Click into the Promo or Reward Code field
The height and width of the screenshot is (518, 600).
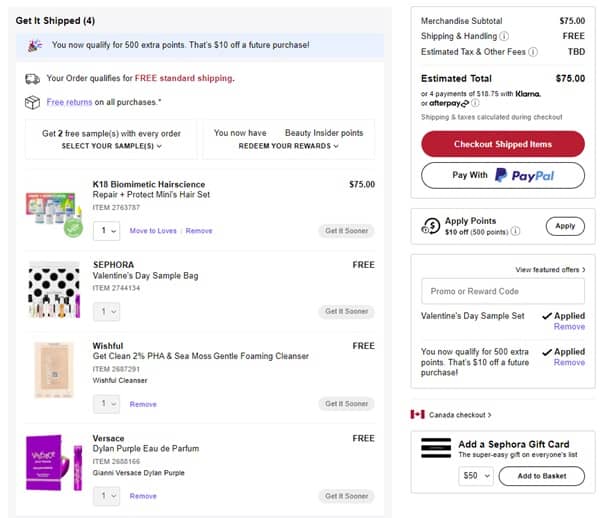click(x=502, y=291)
